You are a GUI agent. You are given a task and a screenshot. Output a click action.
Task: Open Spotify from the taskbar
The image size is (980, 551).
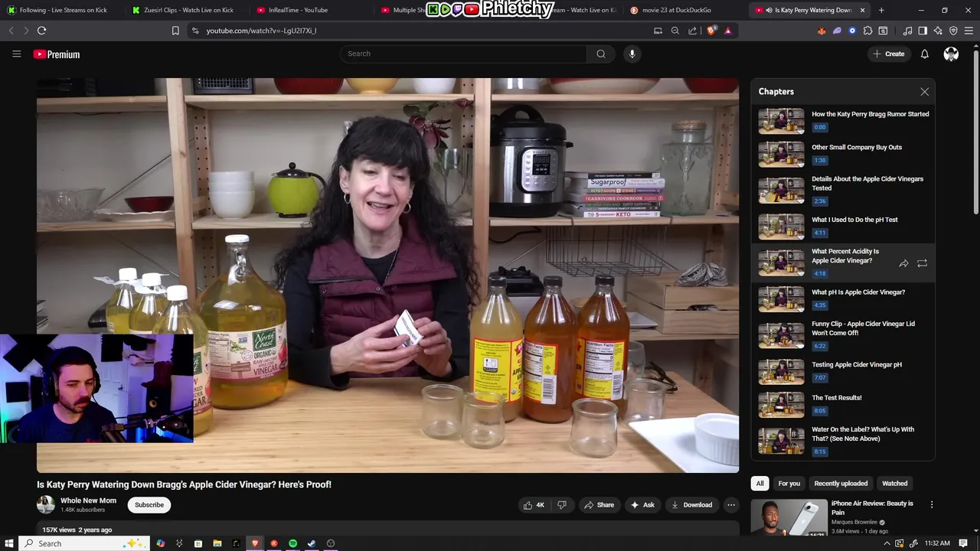click(292, 543)
